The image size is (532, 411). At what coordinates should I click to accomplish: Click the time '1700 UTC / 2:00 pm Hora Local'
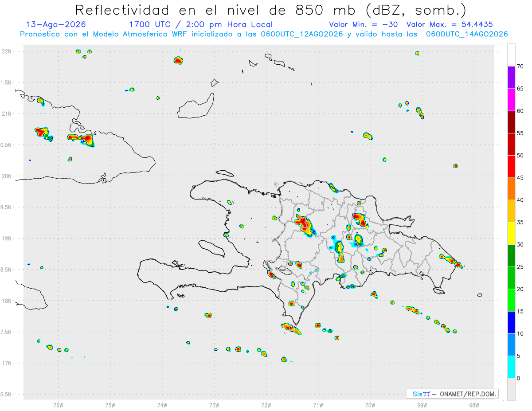201,24
